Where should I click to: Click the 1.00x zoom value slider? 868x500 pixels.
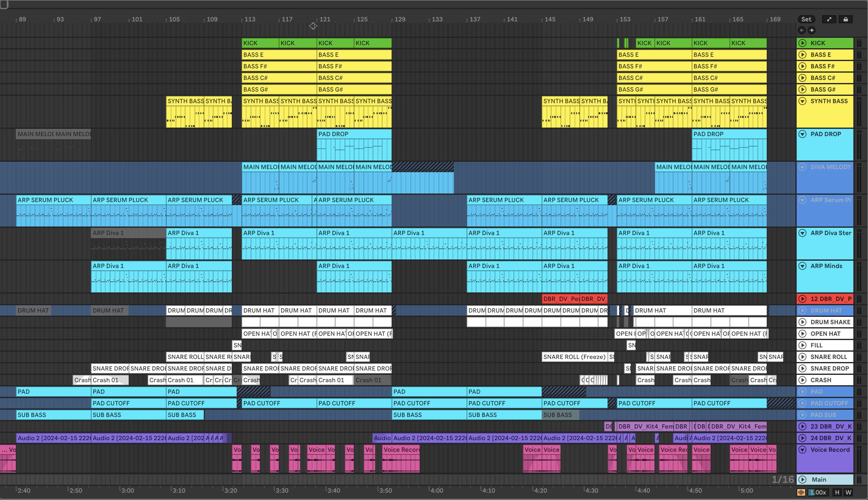818,492
